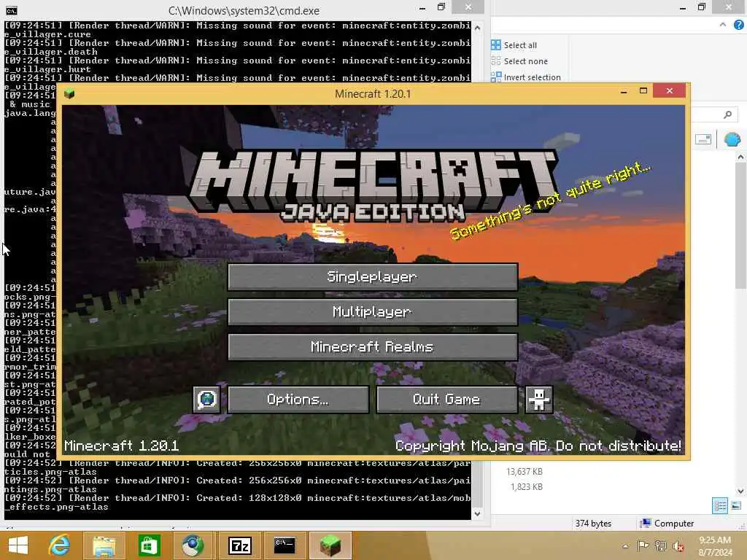747x560 pixels.
Task: Click the cmd.exe title bar icon
Action: tap(12, 10)
